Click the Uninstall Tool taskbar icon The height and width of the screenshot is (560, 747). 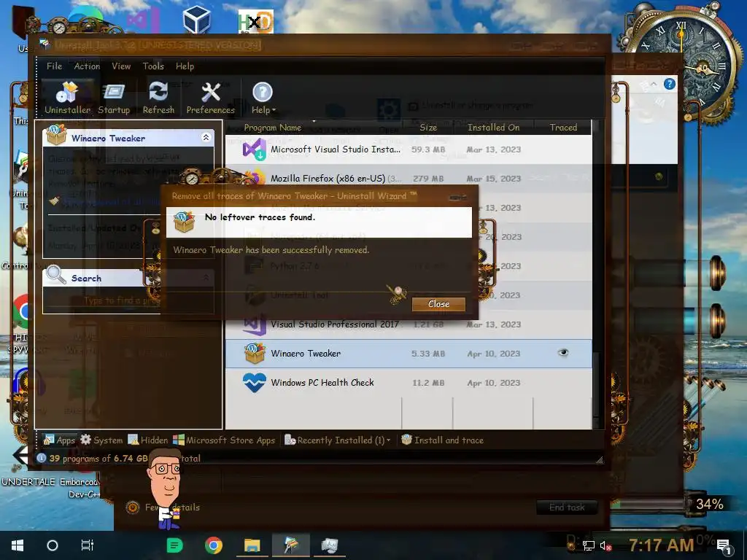pos(291,545)
